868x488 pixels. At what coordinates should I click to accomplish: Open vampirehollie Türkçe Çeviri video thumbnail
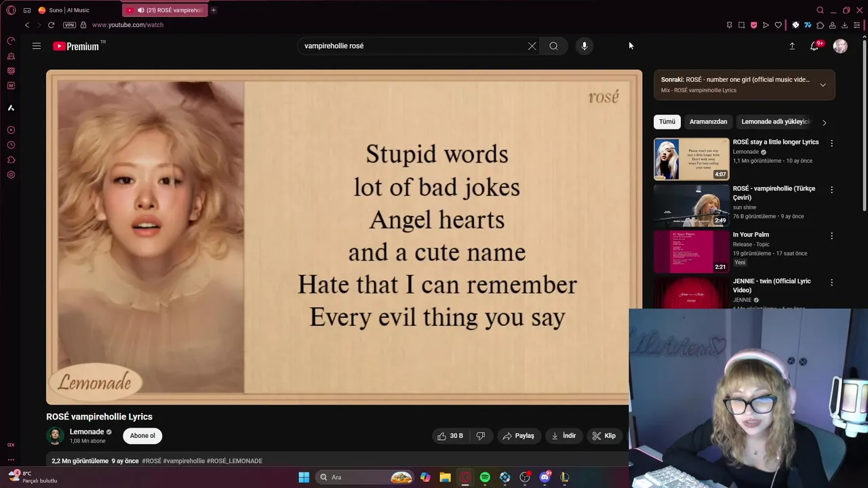click(691, 205)
